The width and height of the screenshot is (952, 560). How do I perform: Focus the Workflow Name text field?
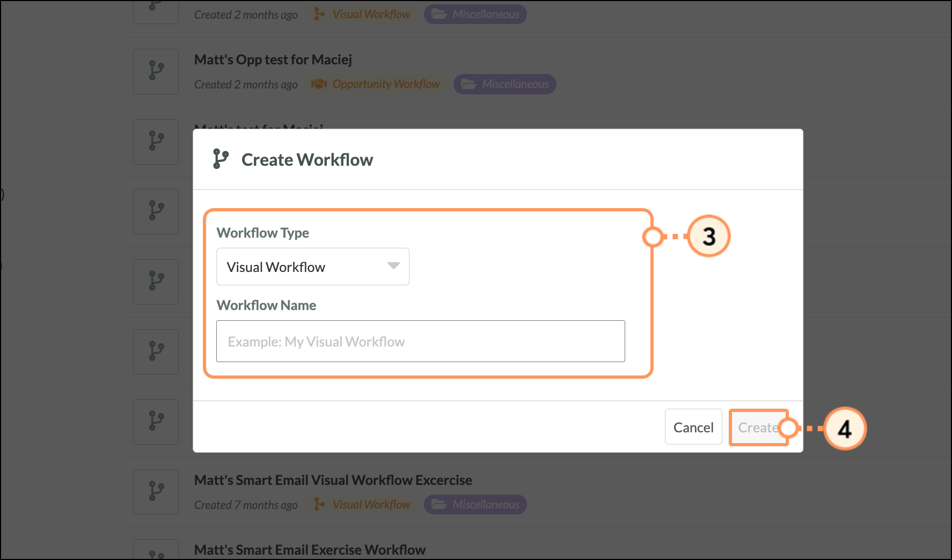click(x=420, y=341)
